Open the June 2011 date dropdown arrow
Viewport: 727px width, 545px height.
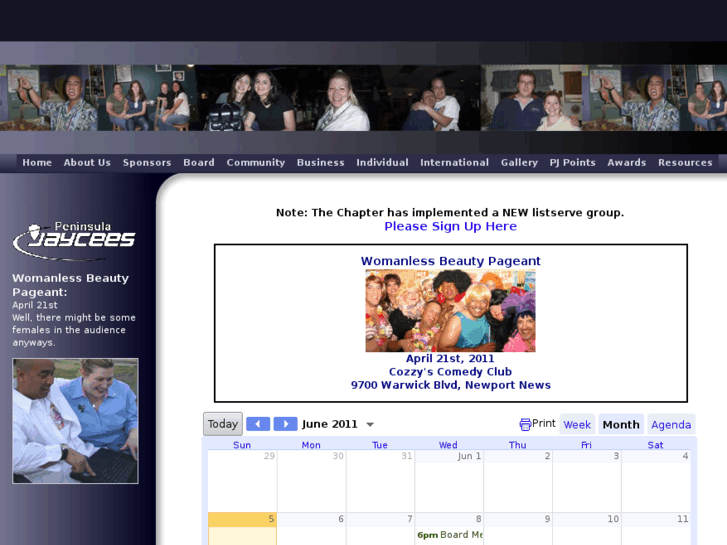[x=370, y=424]
